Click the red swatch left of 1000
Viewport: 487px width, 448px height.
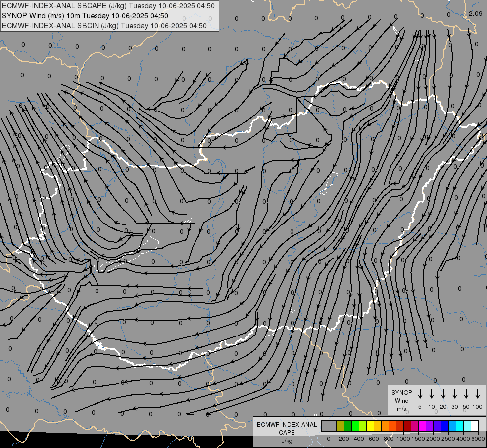coord(400,426)
